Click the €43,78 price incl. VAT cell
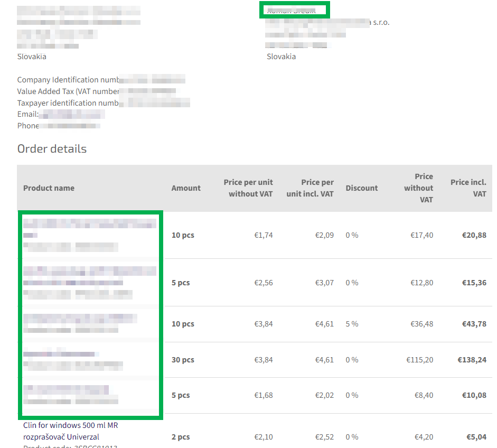Image resolution: width=497 pixels, height=448 pixels. 474,324
